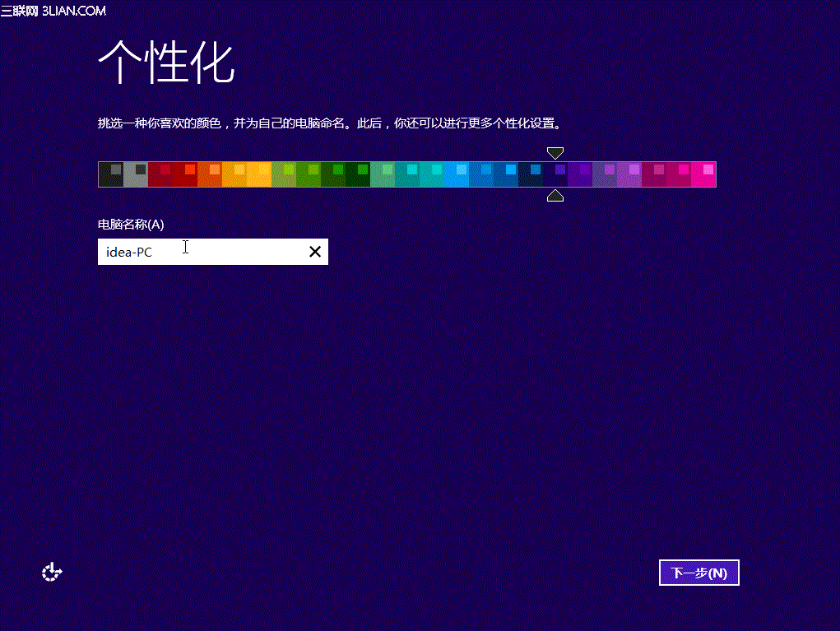Clear the PC name using the X icon
The image size is (840, 631).
(x=315, y=252)
